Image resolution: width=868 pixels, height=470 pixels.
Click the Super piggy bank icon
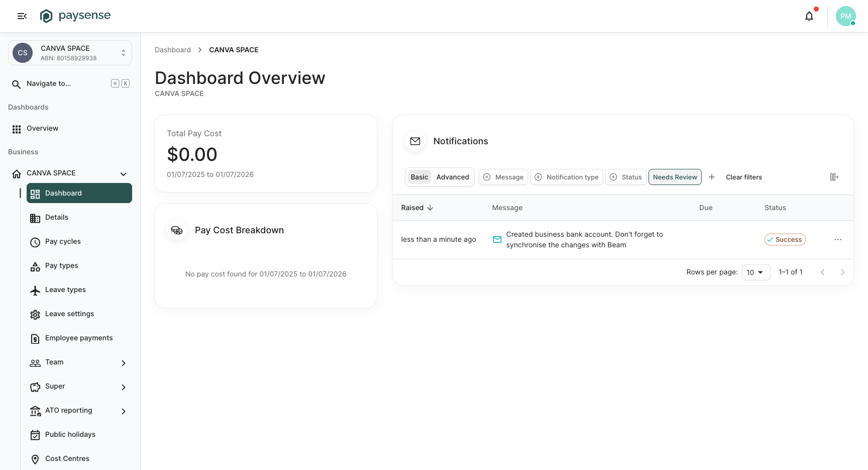click(35, 387)
